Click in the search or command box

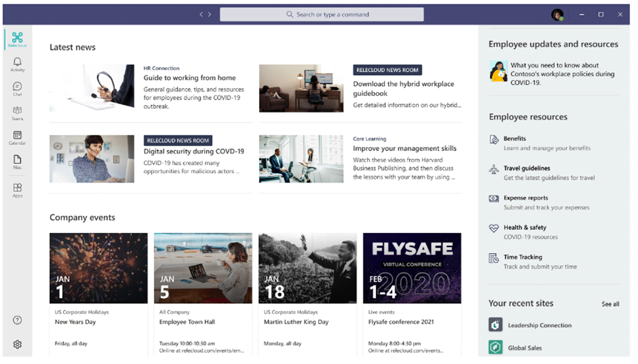coord(321,14)
